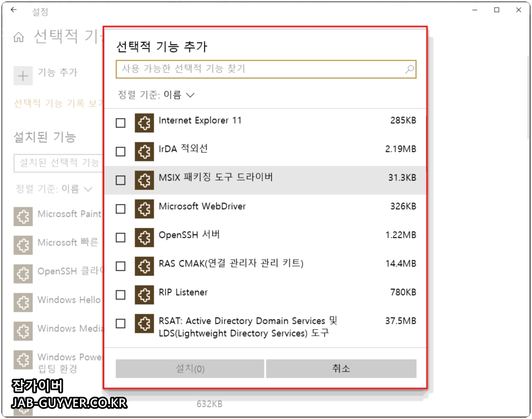The image size is (532, 419).
Task: Click the 37.5MB size value
Action: click(x=401, y=321)
